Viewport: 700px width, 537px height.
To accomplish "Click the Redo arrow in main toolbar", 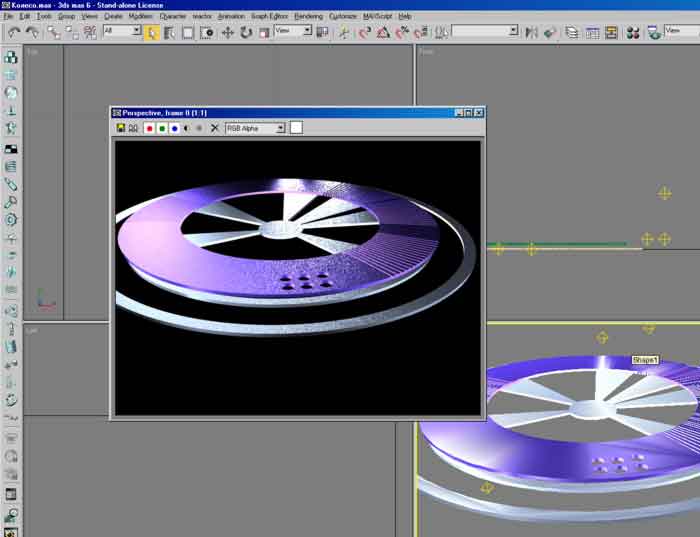I will point(32,33).
